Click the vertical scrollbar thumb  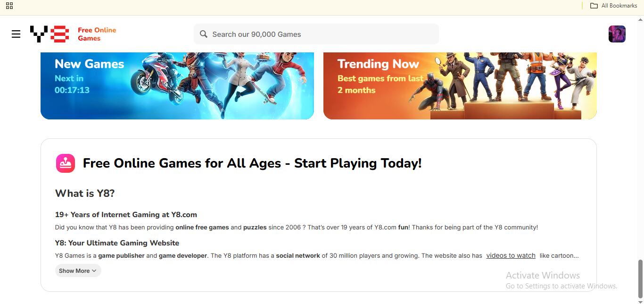coord(640,277)
